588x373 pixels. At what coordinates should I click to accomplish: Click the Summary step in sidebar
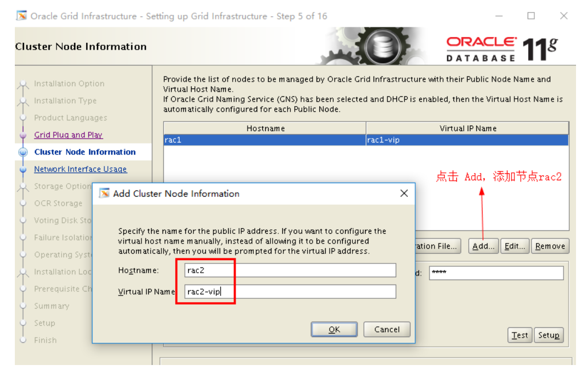pos(52,306)
